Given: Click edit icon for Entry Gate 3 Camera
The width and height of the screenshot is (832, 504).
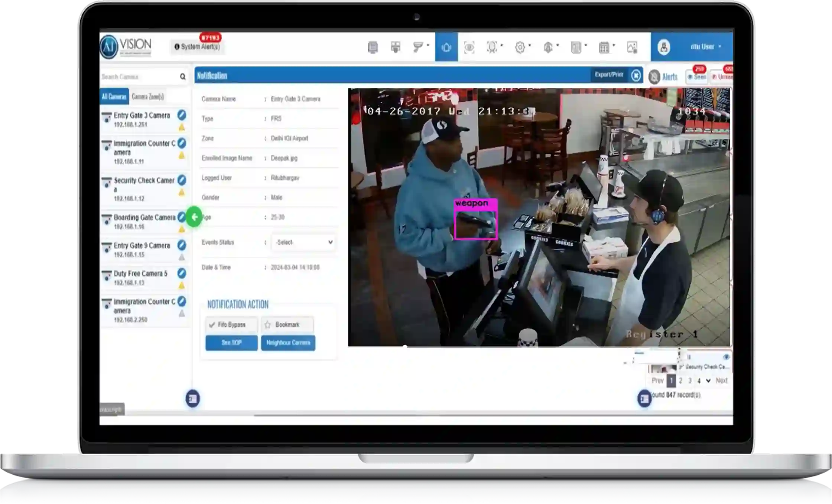Looking at the screenshot, I should 182,115.
